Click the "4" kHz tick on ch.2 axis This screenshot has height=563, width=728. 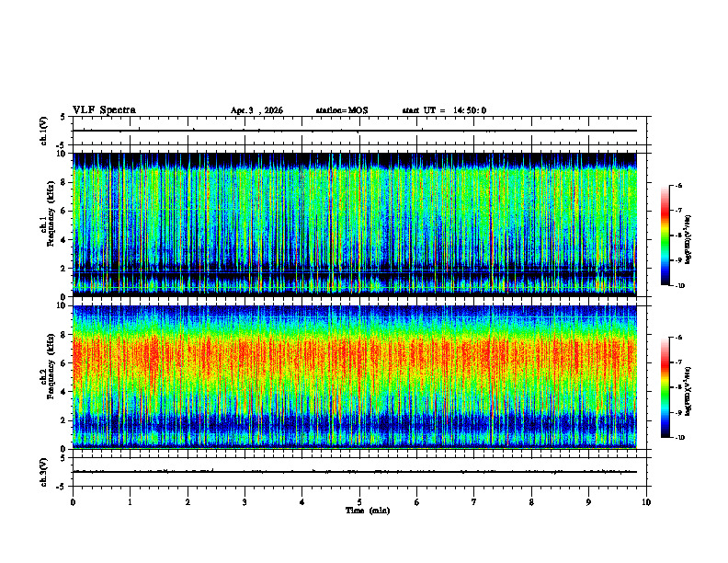(64, 392)
